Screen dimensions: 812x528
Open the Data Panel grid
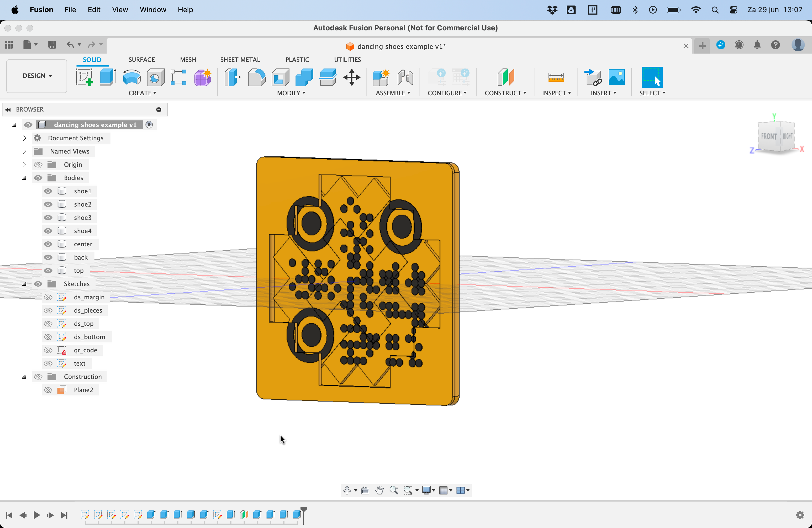coord(9,45)
